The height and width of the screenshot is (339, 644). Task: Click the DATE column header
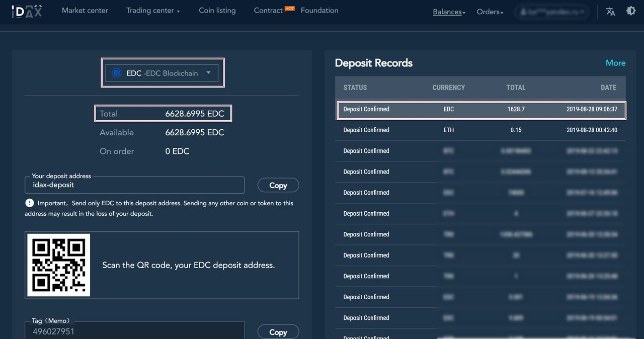(x=608, y=88)
